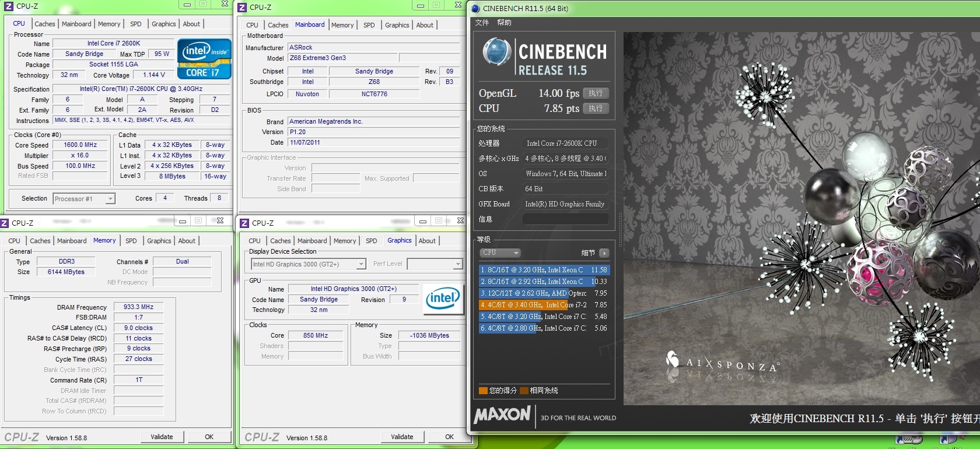Viewport: 980px width, 449px height.
Task: Click the brown 相同系统 legend swatch
Action: pyautogui.click(x=524, y=391)
